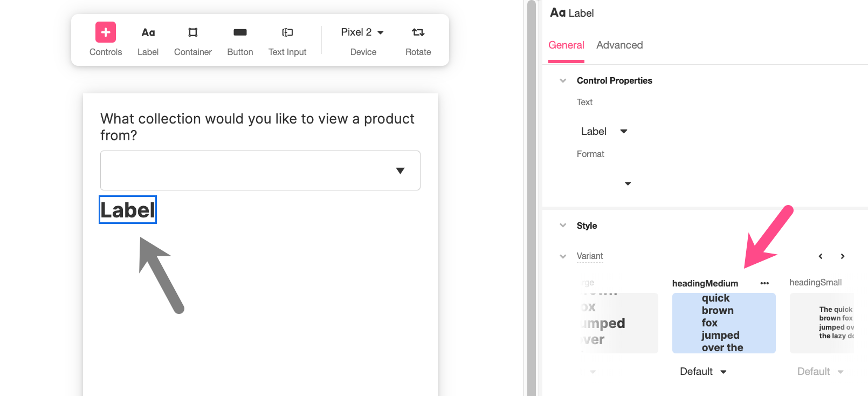Switch to the Advanced tab
868x396 pixels.
pyautogui.click(x=619, y=45)
